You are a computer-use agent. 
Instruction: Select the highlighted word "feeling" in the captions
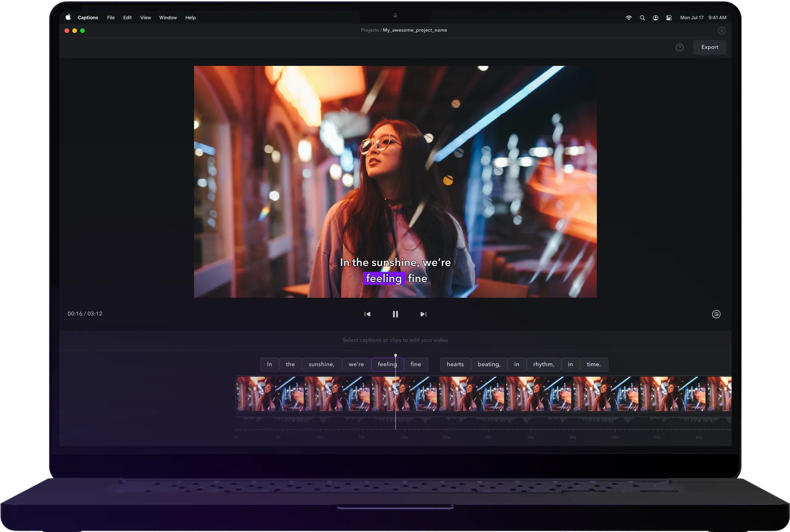387,364
